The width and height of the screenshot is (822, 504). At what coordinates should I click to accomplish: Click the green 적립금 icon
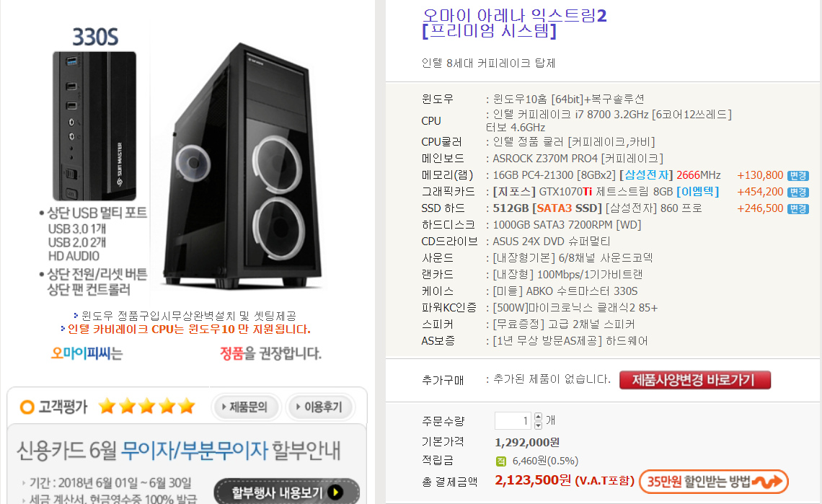(x=500, y=461)
